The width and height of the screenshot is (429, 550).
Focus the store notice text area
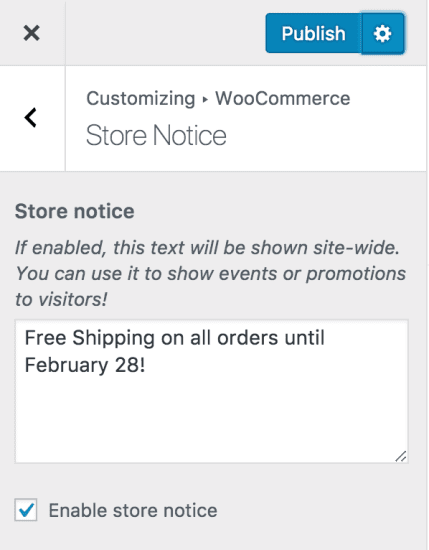(x=212, y=391)
